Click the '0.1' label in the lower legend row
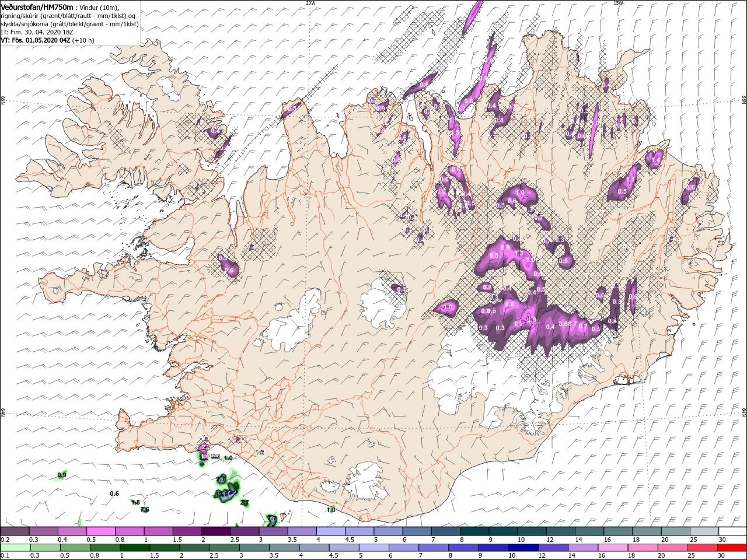This screenshot has height=560, width=747. click(x=5, y=556)
